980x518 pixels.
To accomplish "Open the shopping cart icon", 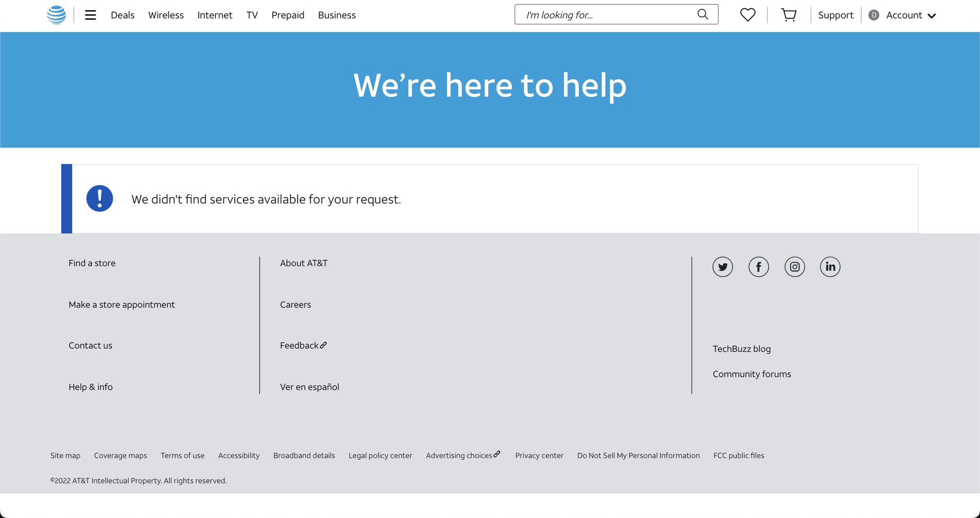I will [789, 15].
